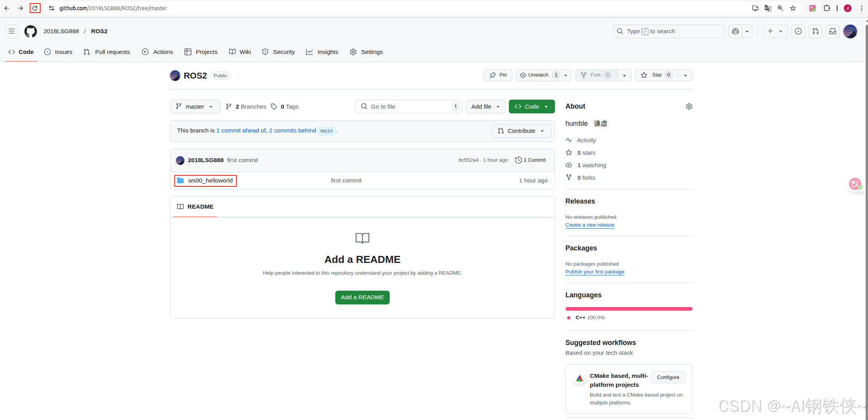Open the Chrome three-dot menu

point(861,8)
